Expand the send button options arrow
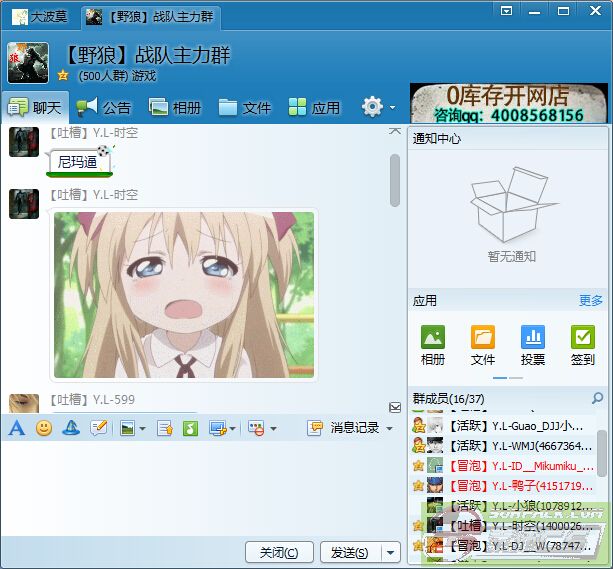The width and height of the screenshot is (613, 569). click(391, 552)
